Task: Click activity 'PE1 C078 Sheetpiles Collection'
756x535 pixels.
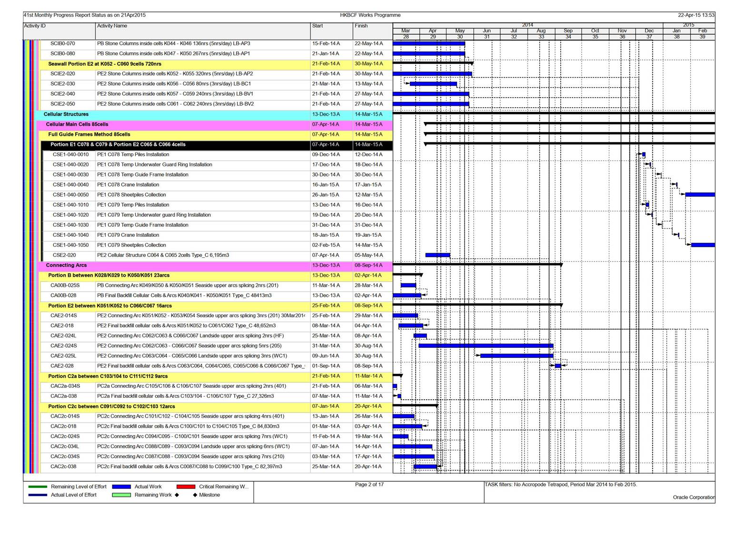Action: click(x=131, y=195)
